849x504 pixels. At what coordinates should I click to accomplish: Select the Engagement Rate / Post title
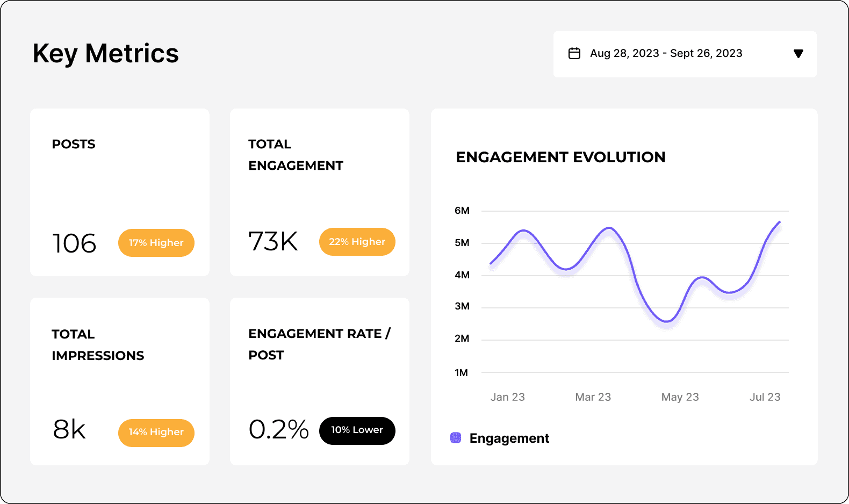[x=319, y=344]
